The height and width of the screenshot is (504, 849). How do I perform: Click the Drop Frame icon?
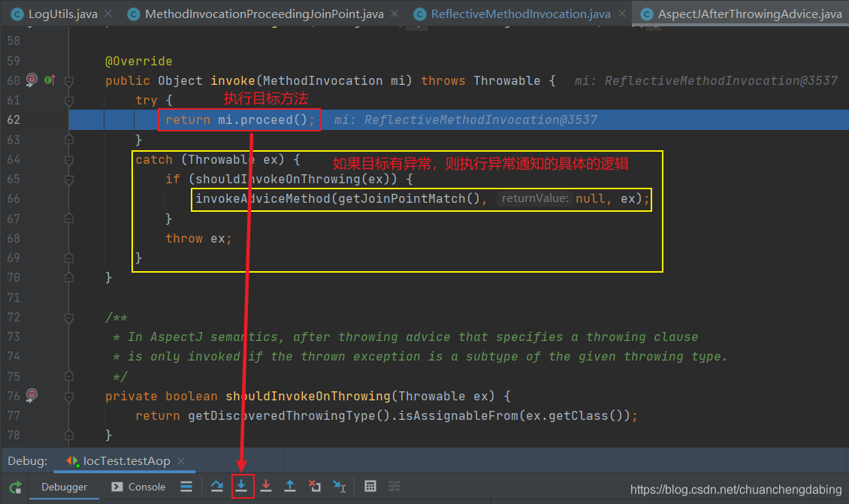pos(315,486)
